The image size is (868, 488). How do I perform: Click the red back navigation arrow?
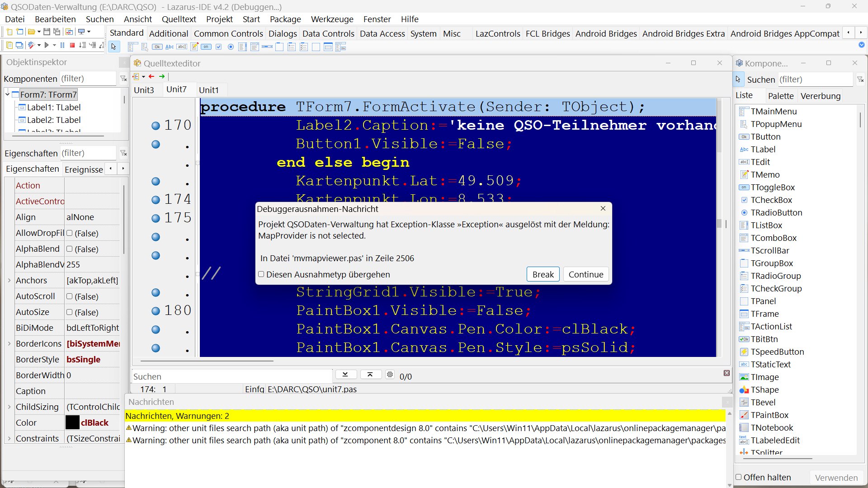[151, 76]
